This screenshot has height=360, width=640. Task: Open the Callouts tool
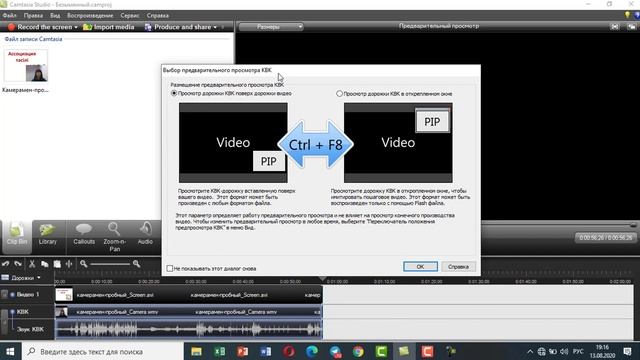(x=84, y=236)
